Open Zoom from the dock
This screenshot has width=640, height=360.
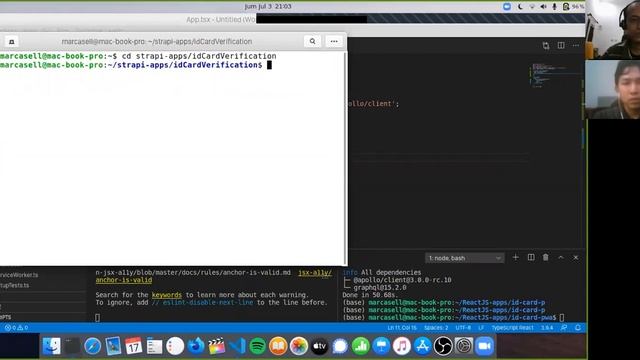point(484,346)
